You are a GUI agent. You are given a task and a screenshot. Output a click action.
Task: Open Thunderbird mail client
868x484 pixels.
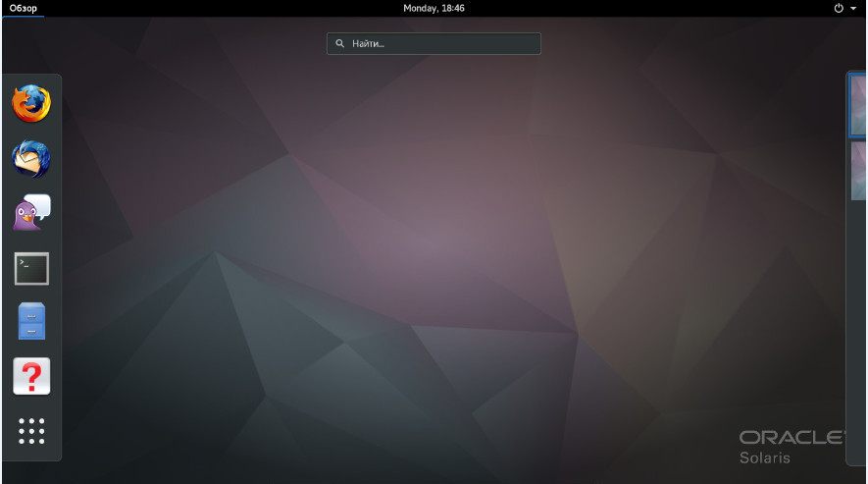[x=31, y=159]
